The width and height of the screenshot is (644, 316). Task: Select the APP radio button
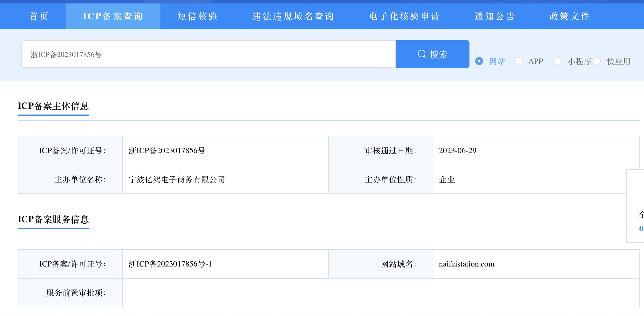518,61
